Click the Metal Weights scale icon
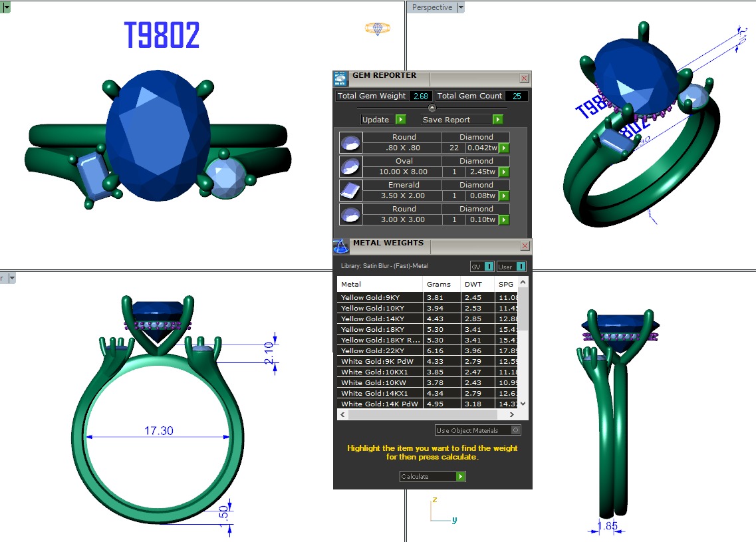The image size is (756, 542). point(340,246)
